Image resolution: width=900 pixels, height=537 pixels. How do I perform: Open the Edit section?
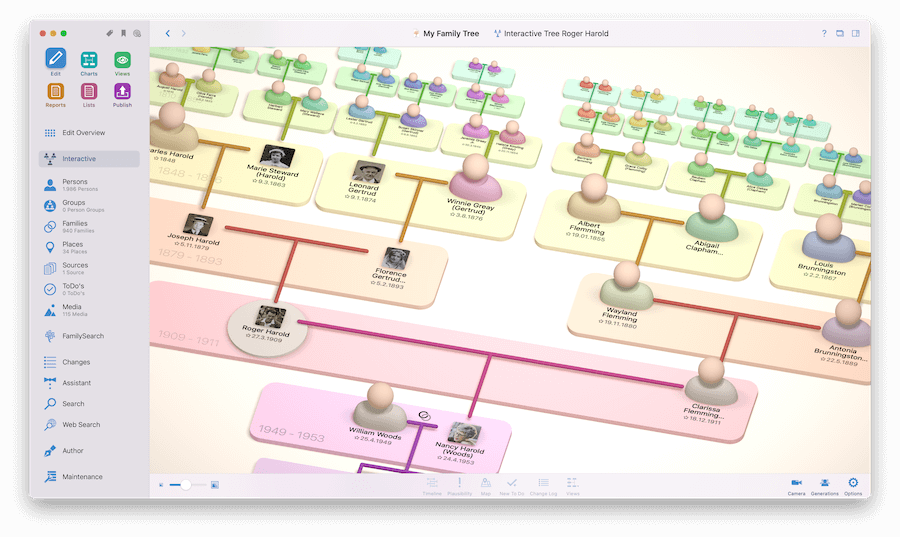coord(56,62)
